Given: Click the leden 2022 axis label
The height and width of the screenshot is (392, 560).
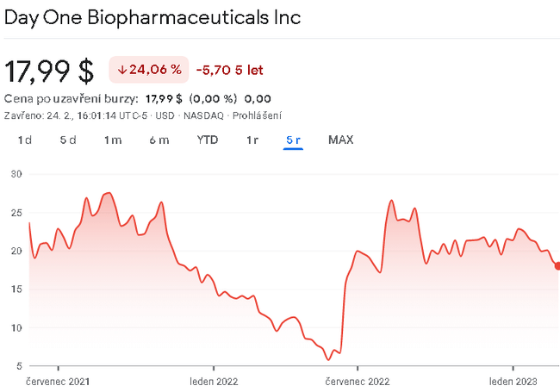Looking at the screenshot, I should tap(215, 381).
